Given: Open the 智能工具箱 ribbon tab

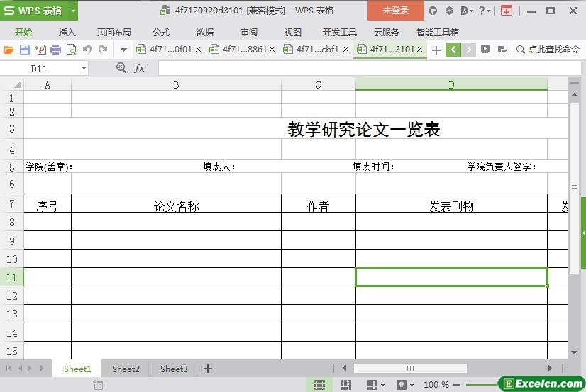Looking at the screenshot, I should tap(437, 33).
